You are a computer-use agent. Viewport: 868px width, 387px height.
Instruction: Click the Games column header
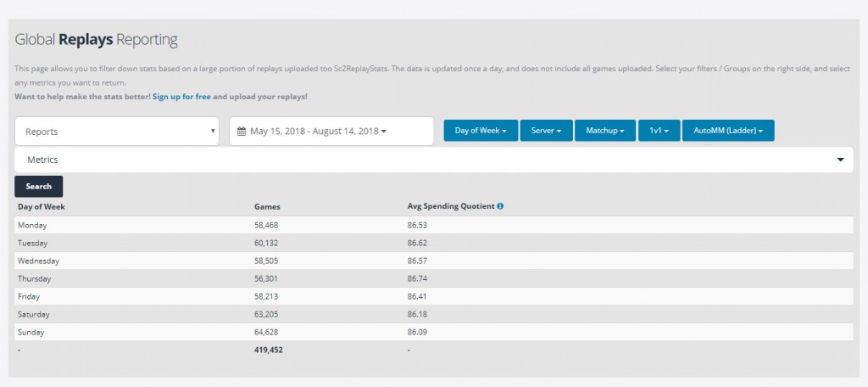pos(267,206)
